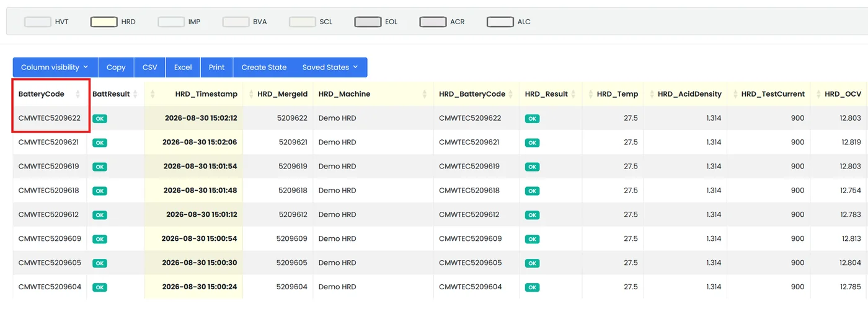Click timestamp 2026-08-30 15:02:12
This screenshot has height=309, width=868.
[x=201, y=118]
